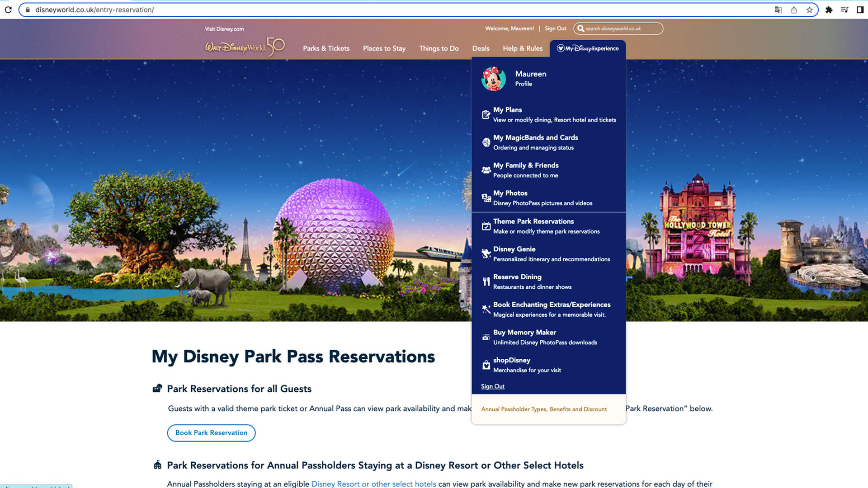This screenshot has width=868, height=488.
Task: Click the My Photos icon
Action: point(486,198)
